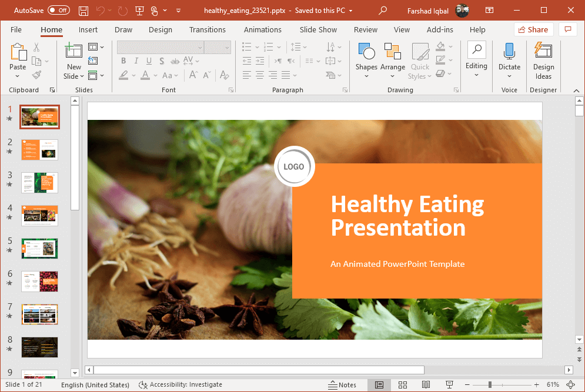Open the font name combo box
Screen dimensions: 585x392
tap(160, 47)
